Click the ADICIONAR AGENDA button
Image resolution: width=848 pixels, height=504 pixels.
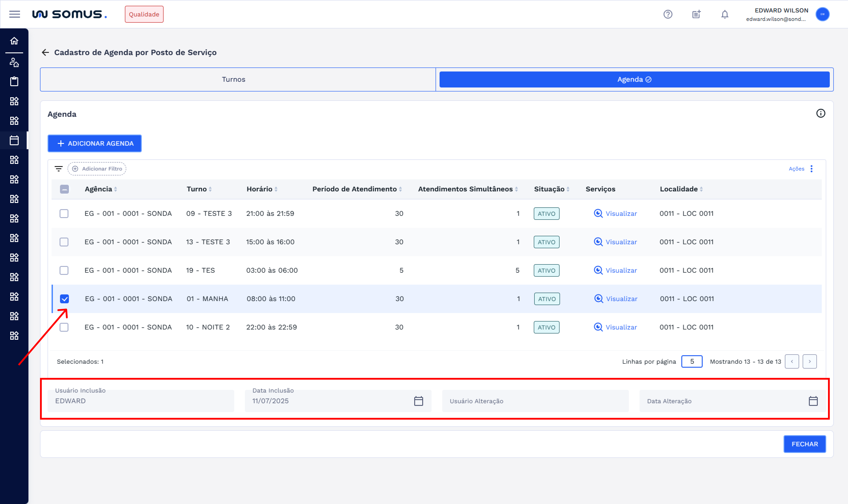click(95, 144)
